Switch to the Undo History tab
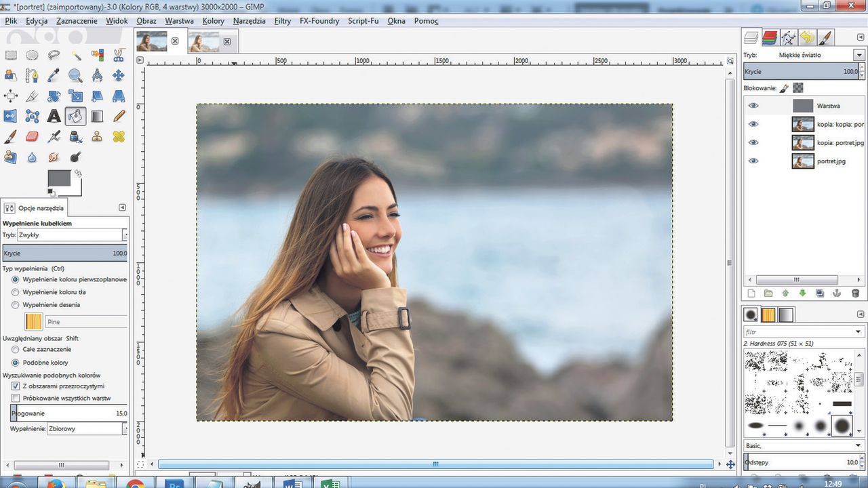868x488 pixels. [807, 37]
